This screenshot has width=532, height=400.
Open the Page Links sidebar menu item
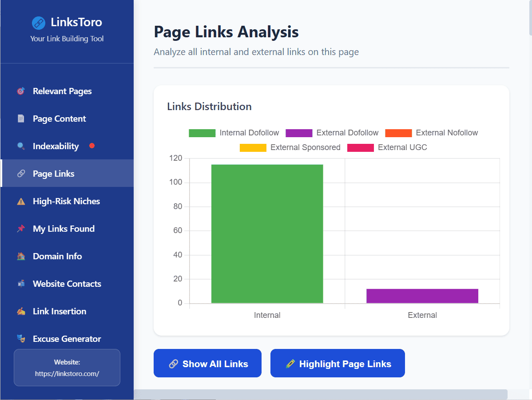click(x=53, y=174)
